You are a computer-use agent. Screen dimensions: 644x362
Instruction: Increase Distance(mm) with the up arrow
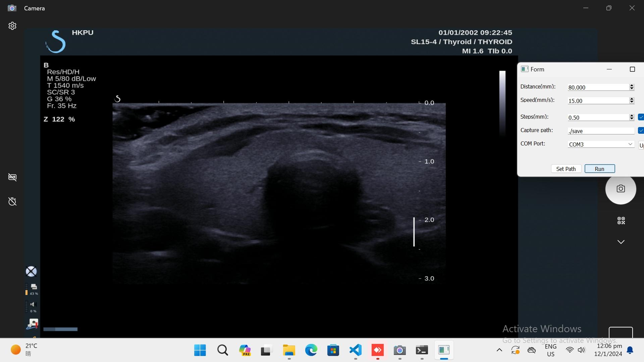632,85
